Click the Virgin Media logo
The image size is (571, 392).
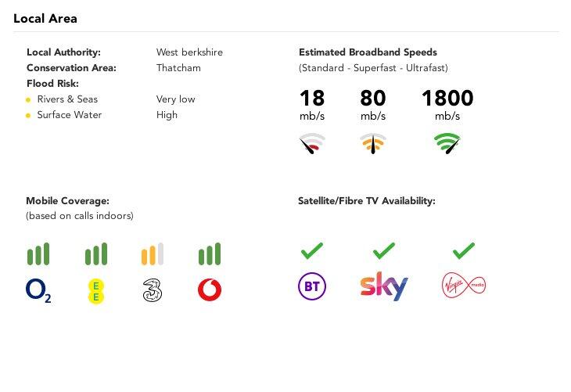pyautogui.click(x=463, y=286)
